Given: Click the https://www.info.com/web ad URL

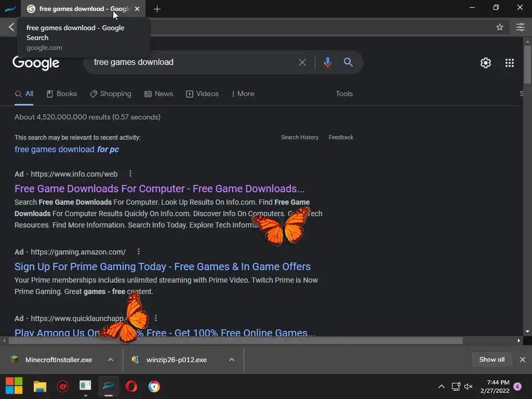Looking at the screenshot, I should click(x=74, y=174).
